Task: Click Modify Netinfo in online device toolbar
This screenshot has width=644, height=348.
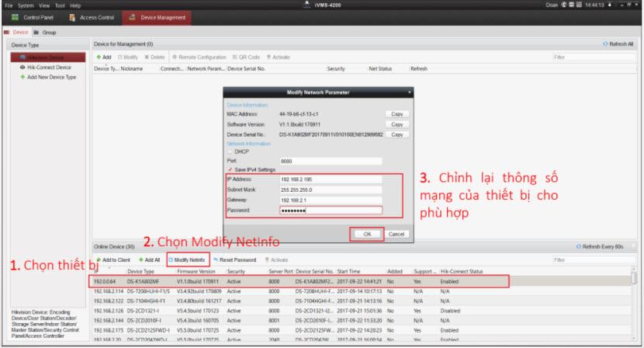Action: point(171,259)
